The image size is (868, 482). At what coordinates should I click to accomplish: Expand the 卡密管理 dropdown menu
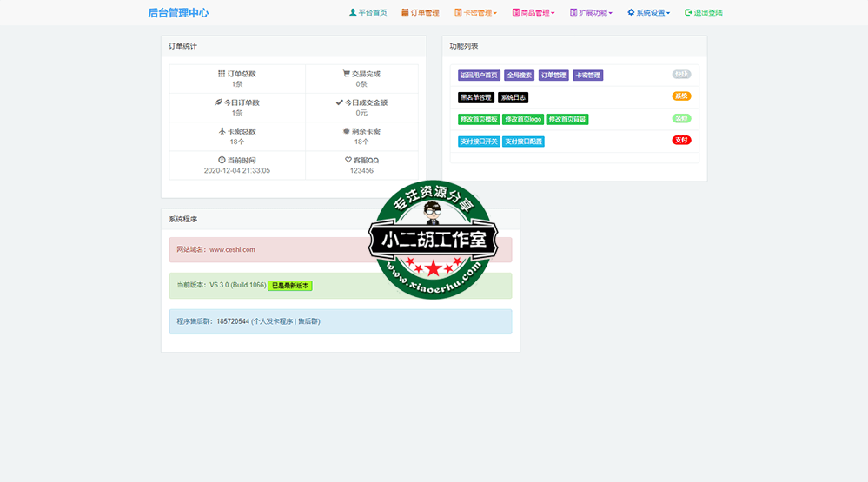(x=476, y=13)
